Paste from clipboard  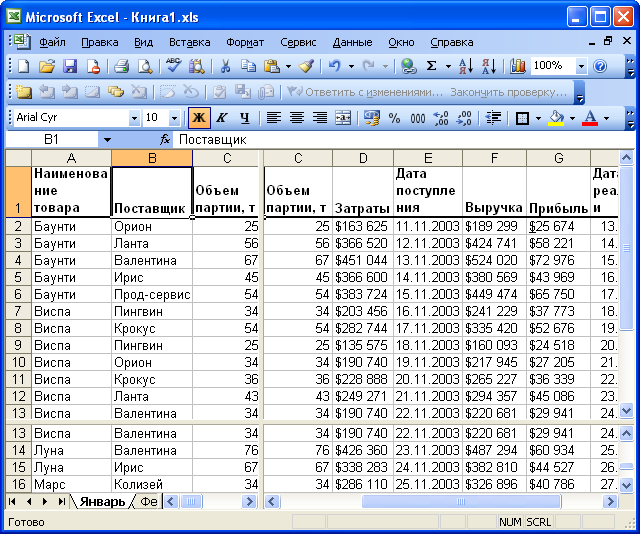(x=271, y=66)
